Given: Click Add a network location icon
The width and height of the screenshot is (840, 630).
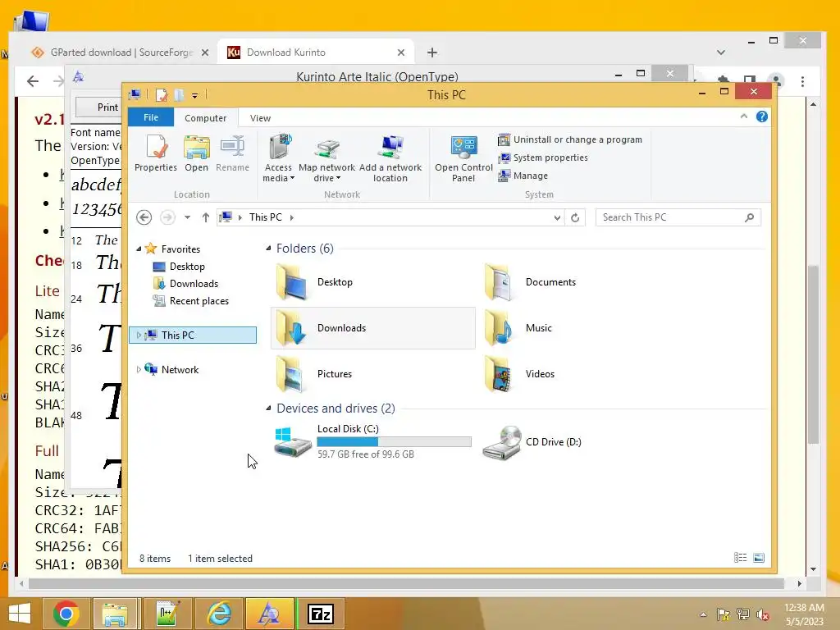Looking at the screenshot, I should (x=390, y=158).
